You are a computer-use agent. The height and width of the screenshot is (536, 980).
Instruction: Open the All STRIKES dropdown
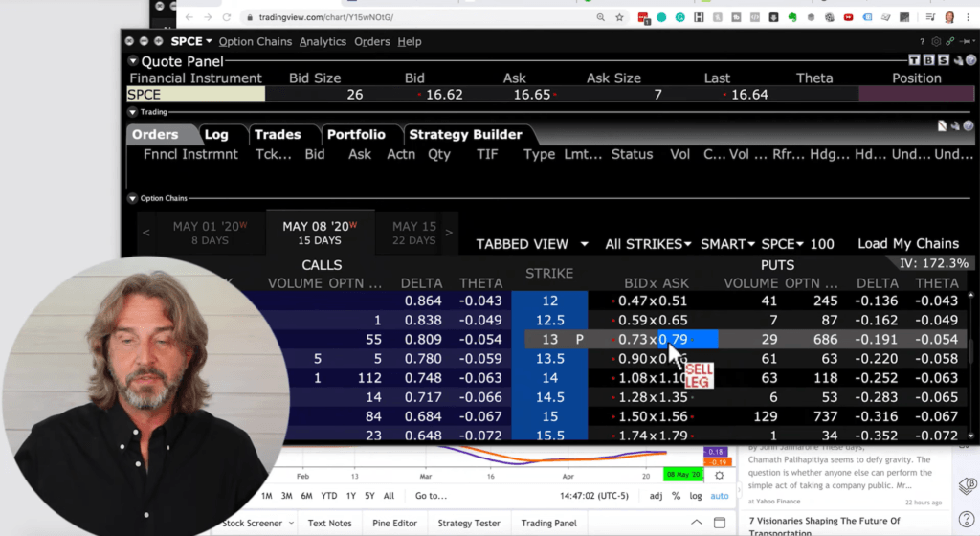(x=648, y=244)
